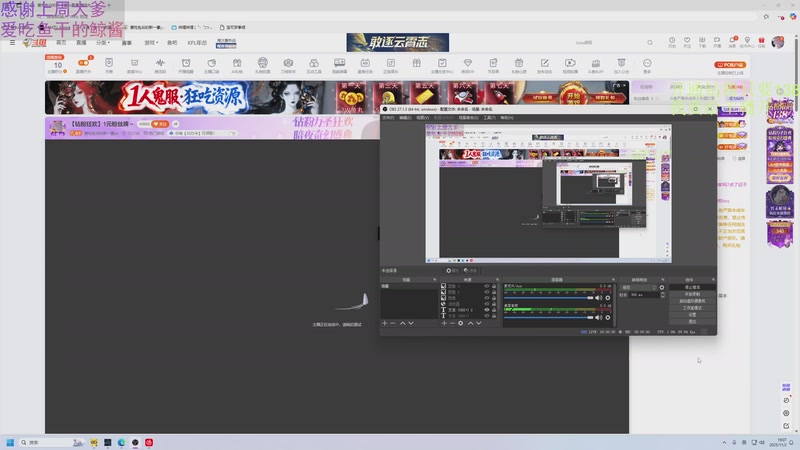Image resolution: width=800 pixels, height=450 pixels.
Task: Add a scene with the OBS scenes plus icon
Action: click(x=385, y=323)
